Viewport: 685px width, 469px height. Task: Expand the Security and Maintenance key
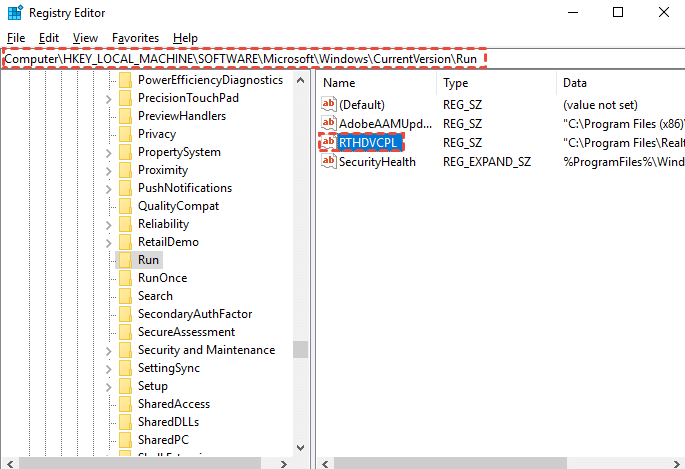(x=109, y=351)
